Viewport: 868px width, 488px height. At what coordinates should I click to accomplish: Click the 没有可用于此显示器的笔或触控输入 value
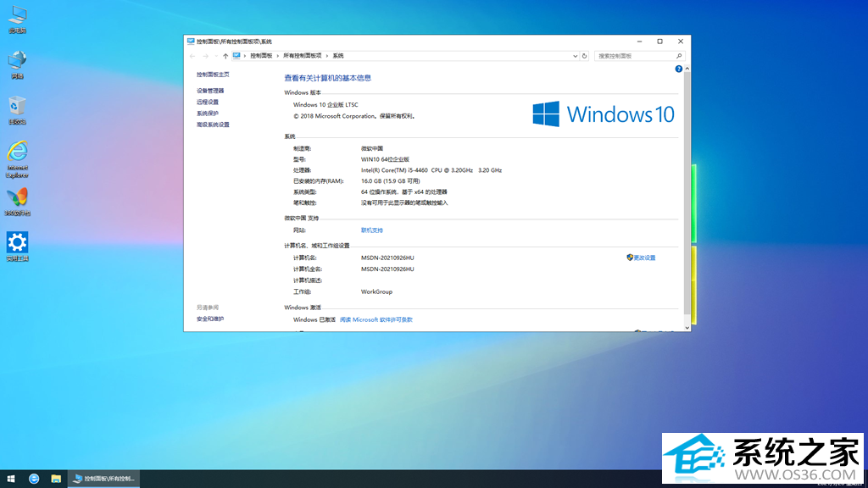pyautogui.click(x=404, y=203)
